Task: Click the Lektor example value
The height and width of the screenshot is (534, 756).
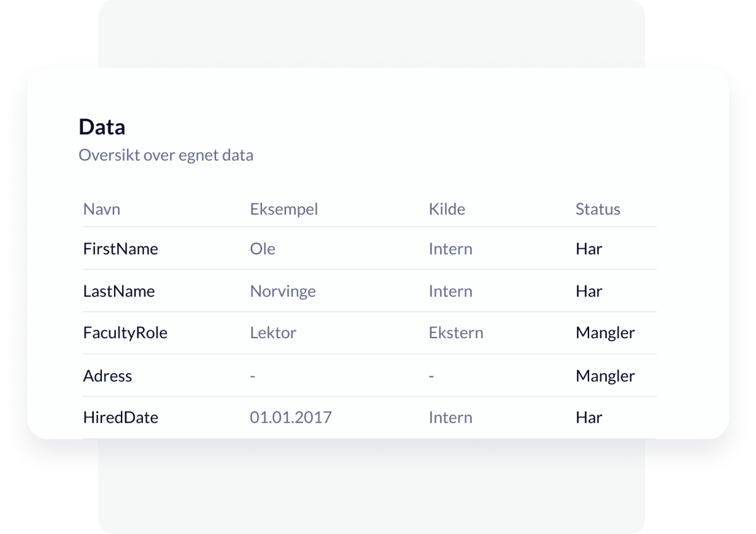Action: coord(273,332)
